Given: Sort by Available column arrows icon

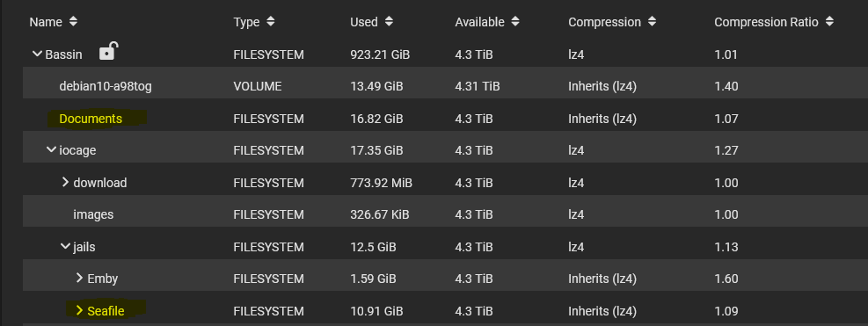Looking at the screenshot, I should pos(515,22).
